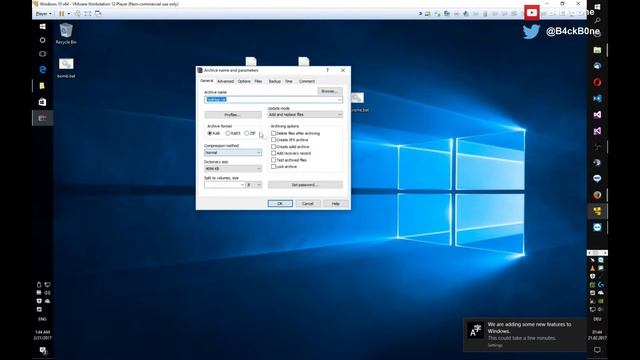Open guest Action Center icon
The width and height of the screenshot is (640, 360).
click(43, 350)
